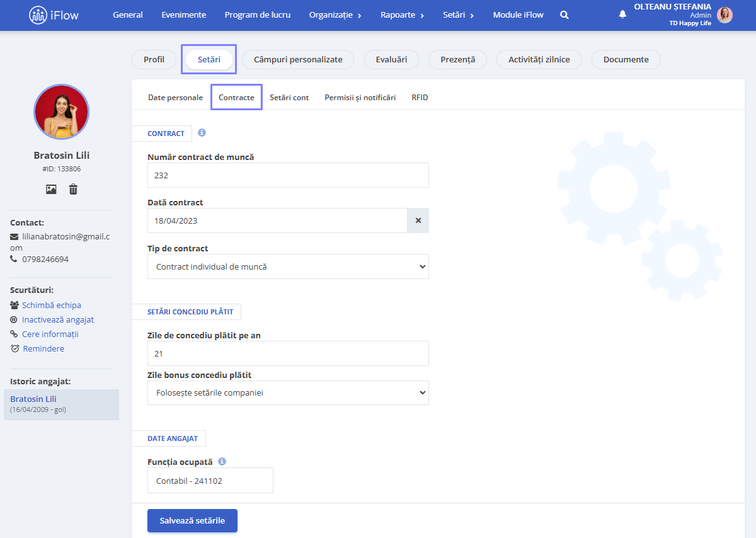This screenshot has width=756, height=538.
Task: Click the Număr contract de muncă field
Action: click(x=288, y=175)
